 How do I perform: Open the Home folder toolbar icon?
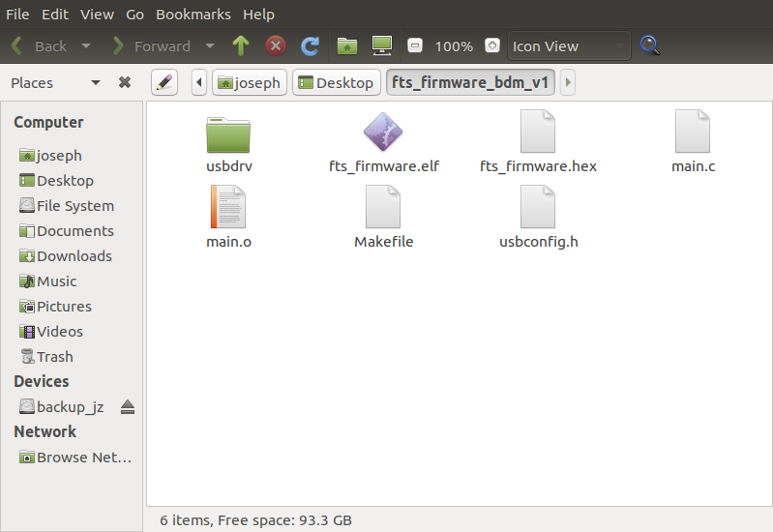347,45
